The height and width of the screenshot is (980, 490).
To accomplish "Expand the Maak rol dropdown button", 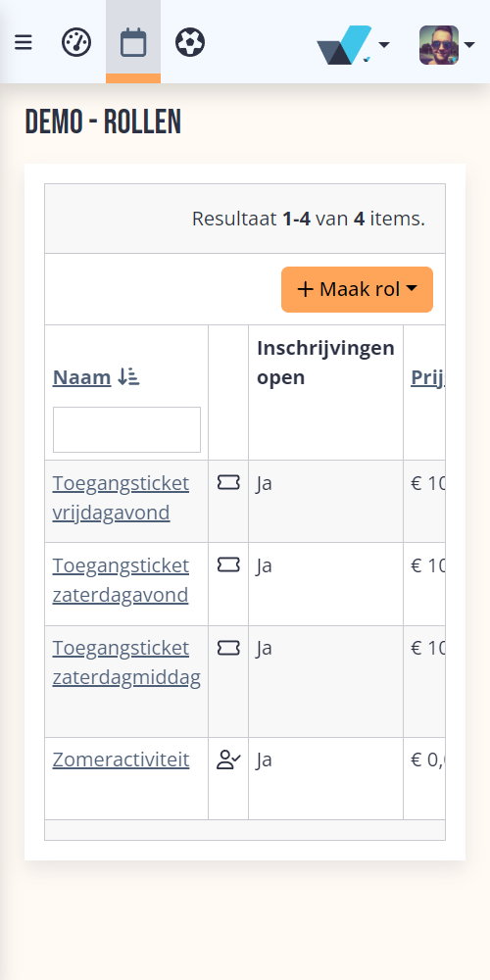I will pos(357,289).
